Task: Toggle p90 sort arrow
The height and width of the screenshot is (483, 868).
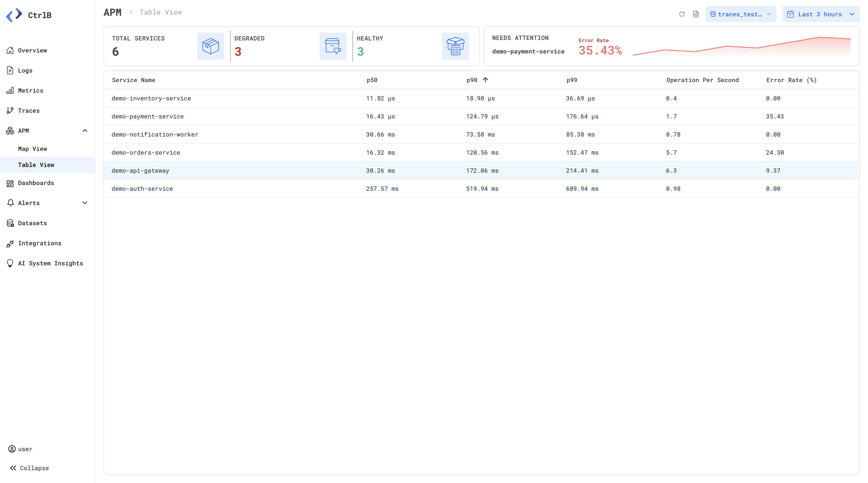Action: click(485, 80)
